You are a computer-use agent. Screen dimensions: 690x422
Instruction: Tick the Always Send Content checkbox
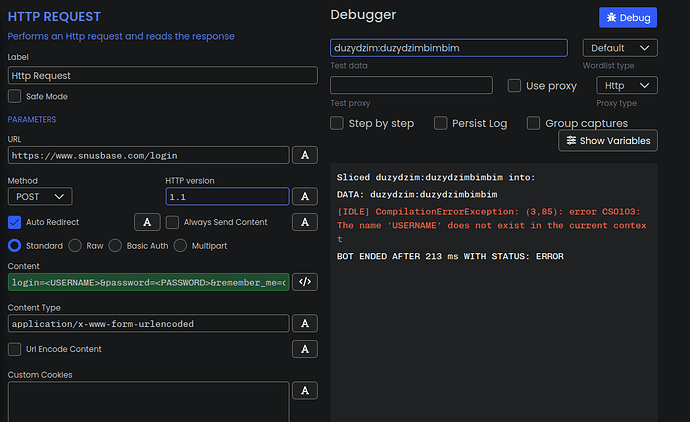click(172, 222)
